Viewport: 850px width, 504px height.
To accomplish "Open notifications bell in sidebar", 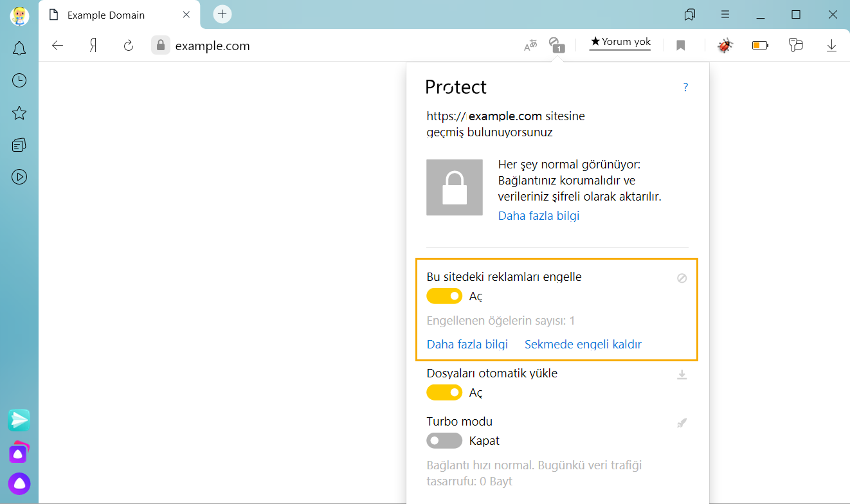I will click(x=19, y=48).
